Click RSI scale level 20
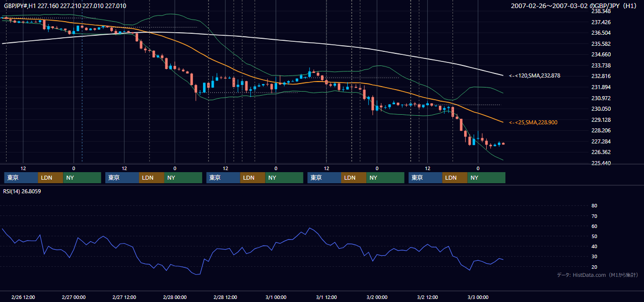This screenshot has width=644, height=302. pos(594,267)
